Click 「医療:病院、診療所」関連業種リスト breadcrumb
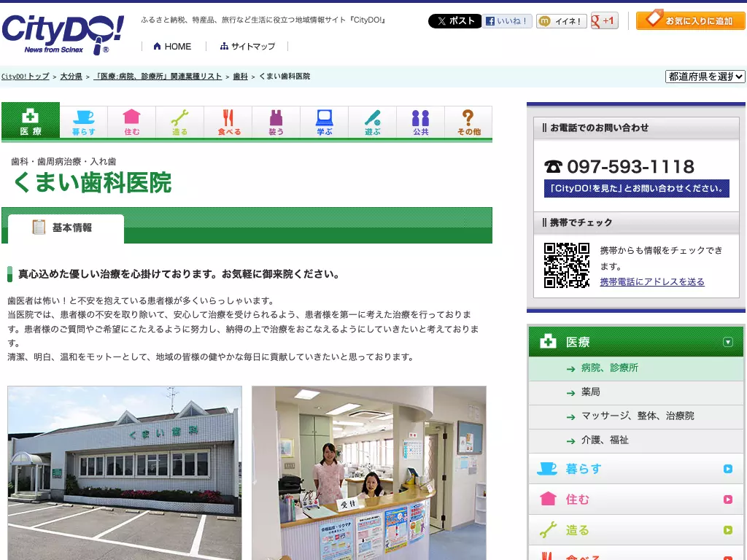 point(158,76)
